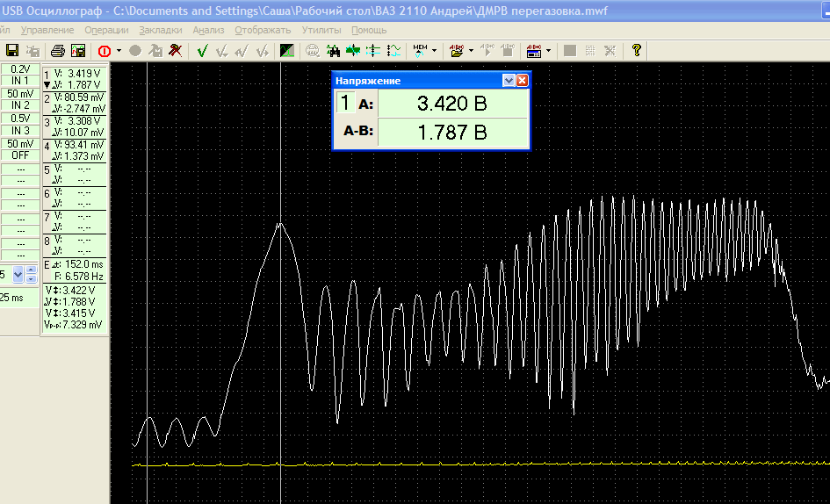Click the printer icon in toolbar

(x=58, y=51)
